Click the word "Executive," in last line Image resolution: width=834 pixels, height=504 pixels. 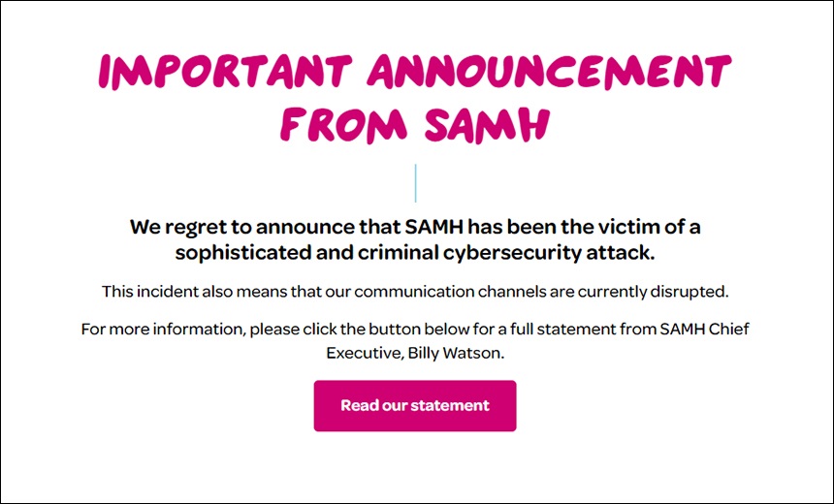[x=365, y=354]
